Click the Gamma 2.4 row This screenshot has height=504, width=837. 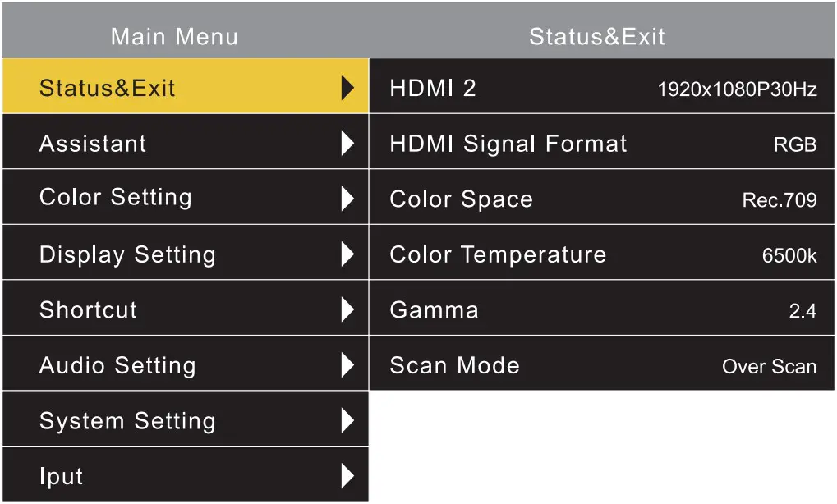coord(602,310)
